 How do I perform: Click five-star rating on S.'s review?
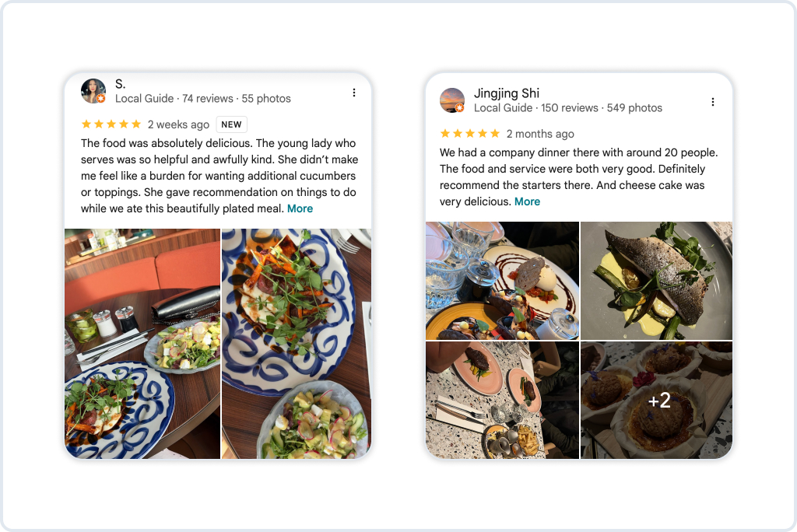coord(111,124)
